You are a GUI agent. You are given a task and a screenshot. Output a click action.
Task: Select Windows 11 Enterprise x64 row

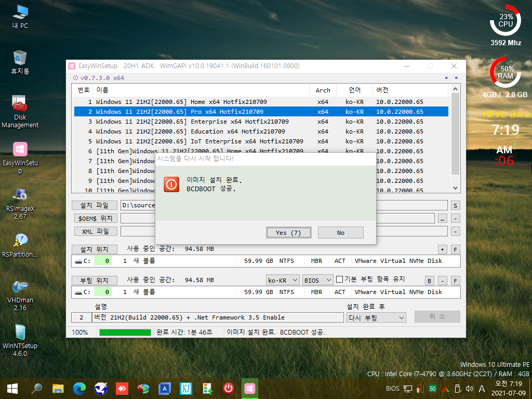pyautogui.click(x=261, y=122)
